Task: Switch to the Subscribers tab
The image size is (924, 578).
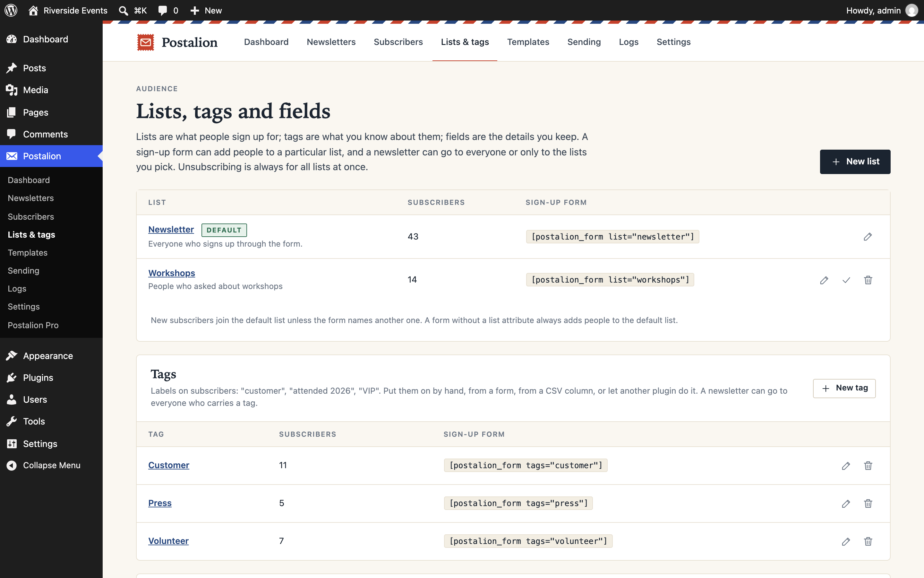Action: (x=398, y=42)
